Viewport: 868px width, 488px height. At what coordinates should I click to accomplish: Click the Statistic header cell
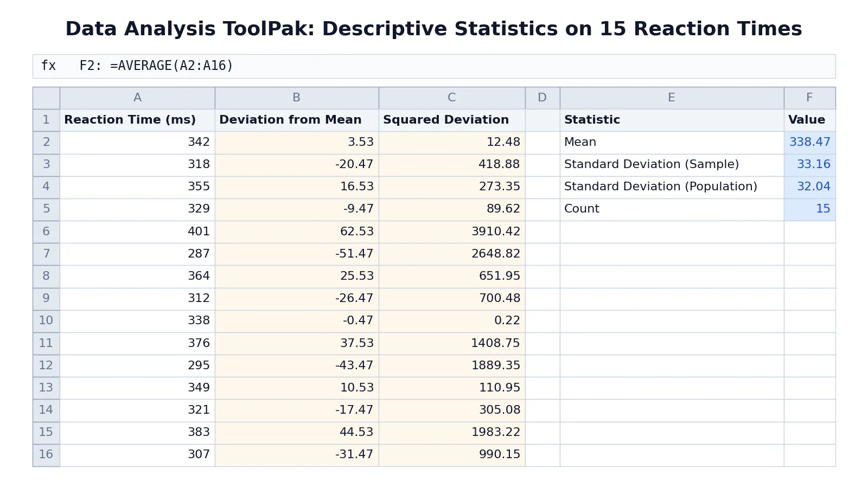click(x=672, y=120)
